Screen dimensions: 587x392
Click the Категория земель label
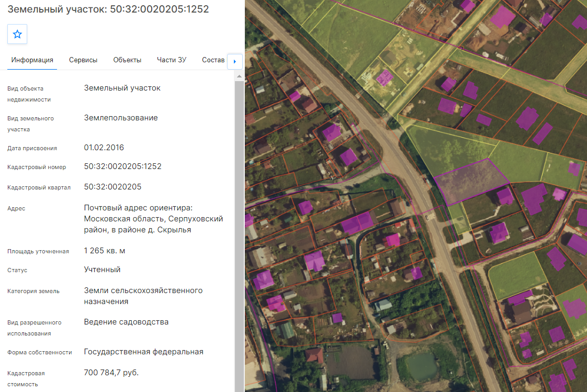coord(33,291)
